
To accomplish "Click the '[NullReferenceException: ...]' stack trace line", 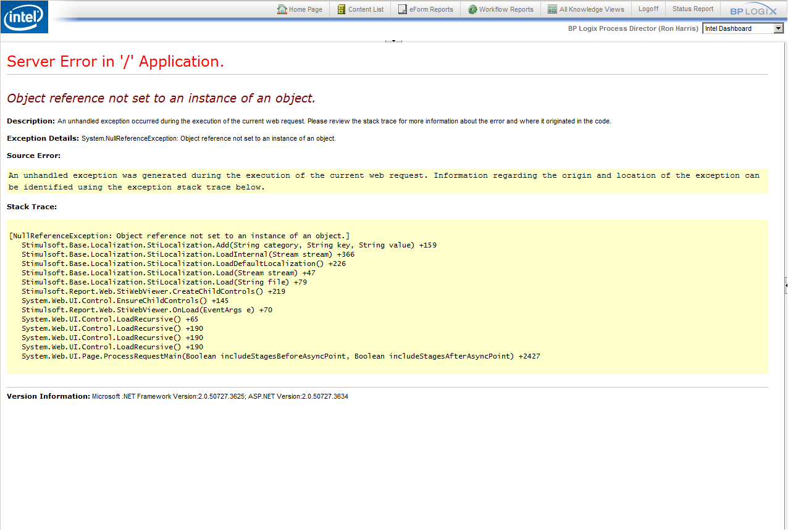I will tap(180, 236).
